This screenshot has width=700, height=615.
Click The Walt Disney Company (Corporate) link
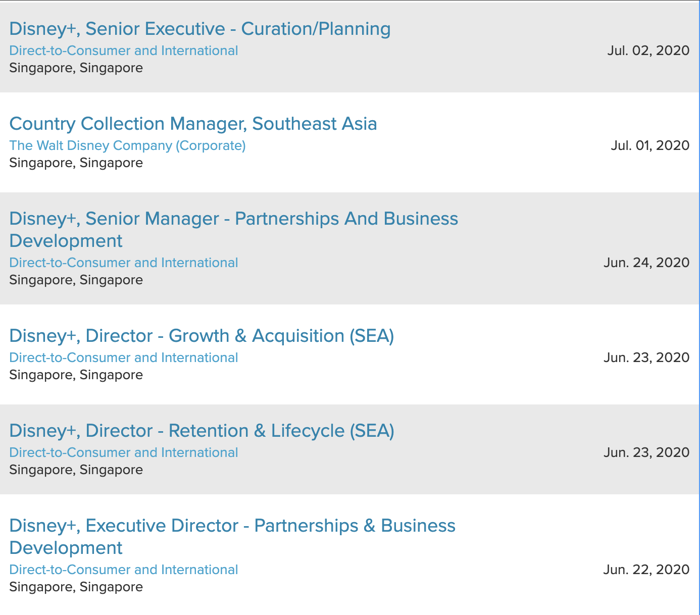point(127,145)
